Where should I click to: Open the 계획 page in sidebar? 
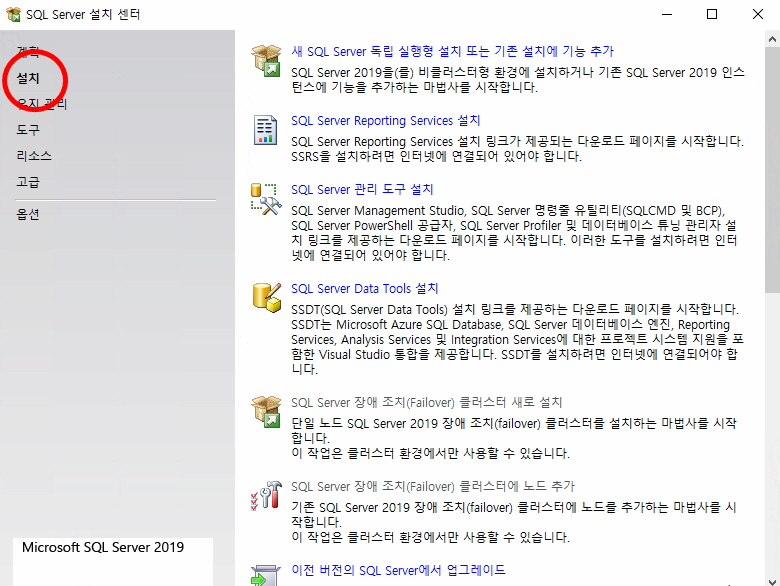point(27,51)
